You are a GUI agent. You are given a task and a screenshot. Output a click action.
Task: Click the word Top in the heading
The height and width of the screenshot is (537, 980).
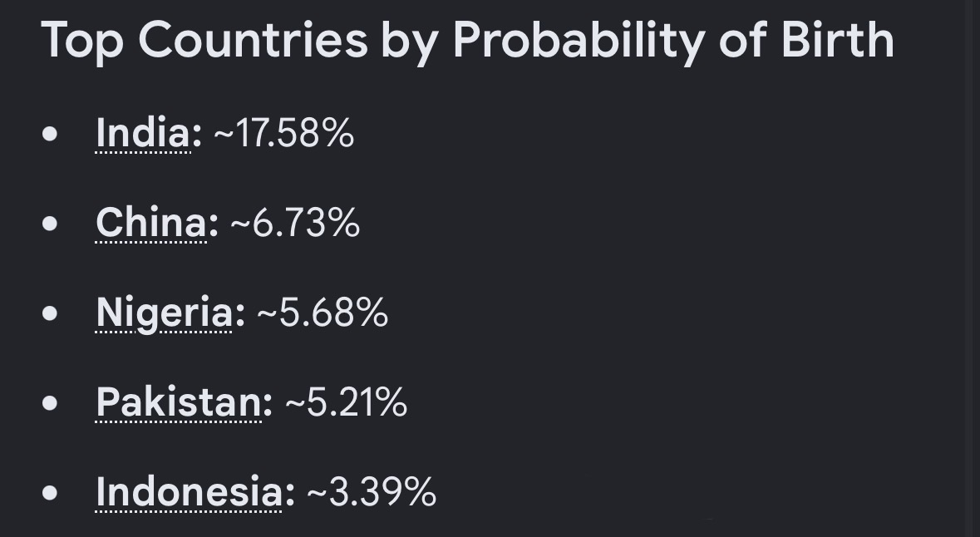point(82,42)
